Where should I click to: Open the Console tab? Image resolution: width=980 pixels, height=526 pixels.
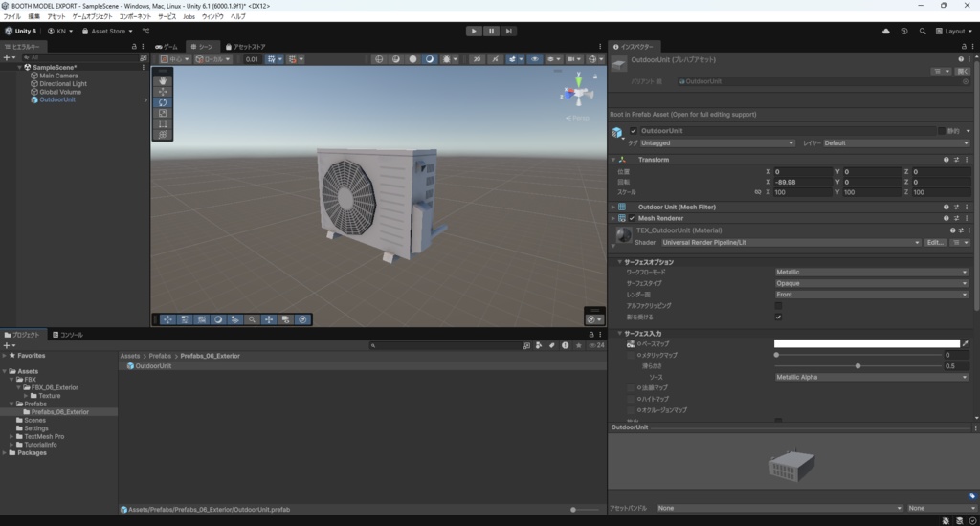(x=68, y=335)
